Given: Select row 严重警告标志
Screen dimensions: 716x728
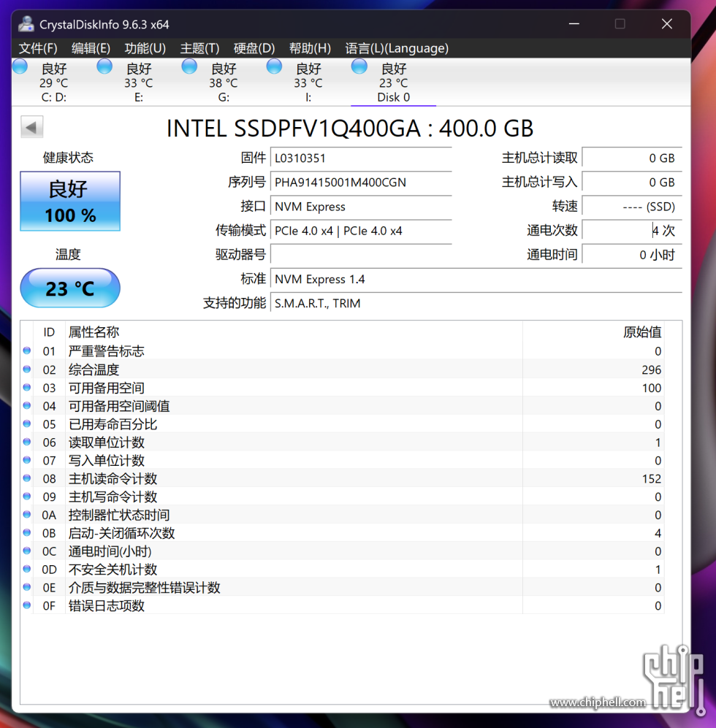Looking at the screenshot, I should pyautogui.click(x=343, y=351).
